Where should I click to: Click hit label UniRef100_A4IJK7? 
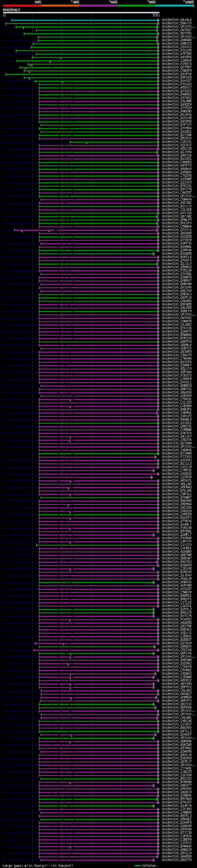(177, 436)
